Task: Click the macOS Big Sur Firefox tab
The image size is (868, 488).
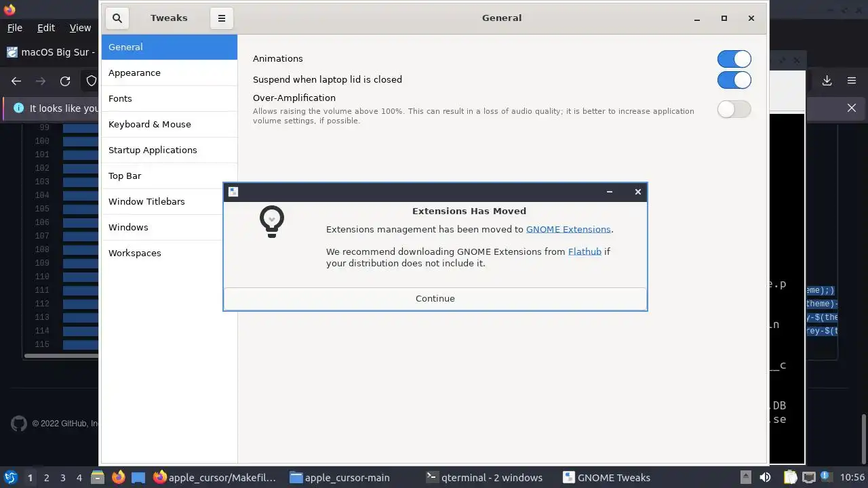Action: (51, 52)
